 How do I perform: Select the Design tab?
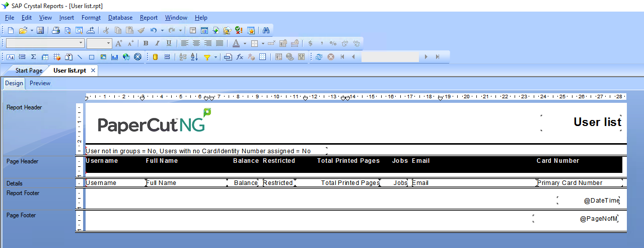14,83
